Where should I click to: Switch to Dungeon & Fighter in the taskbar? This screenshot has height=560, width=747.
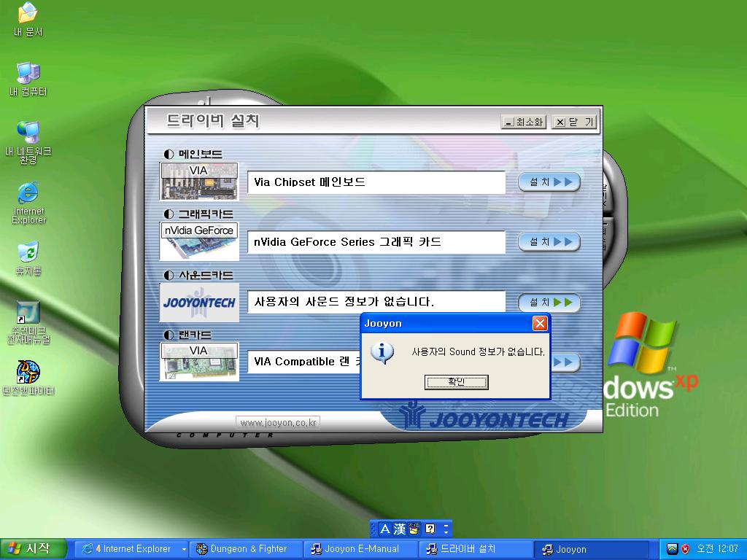click(245, 549)
